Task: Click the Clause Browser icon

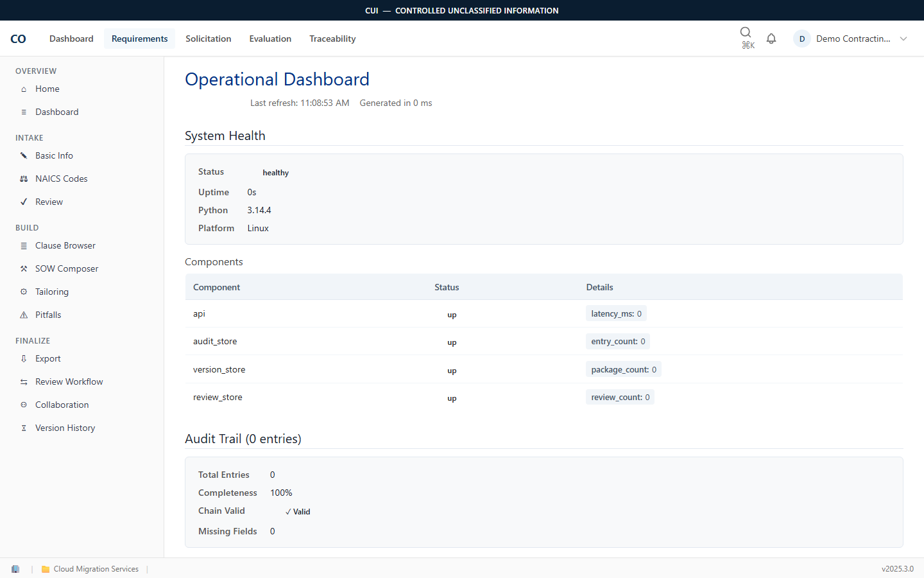Action: pyautogui.click(x=24, y=246)
